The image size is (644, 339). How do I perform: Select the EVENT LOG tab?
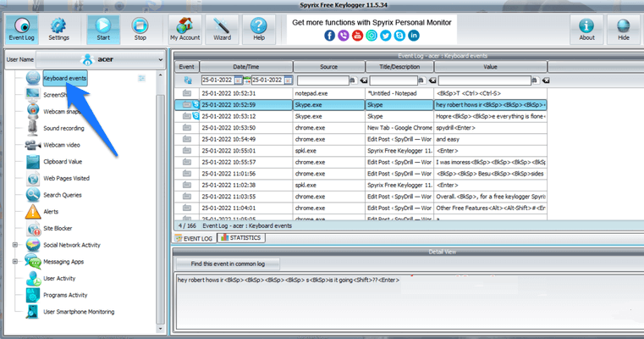click(194, 237)
